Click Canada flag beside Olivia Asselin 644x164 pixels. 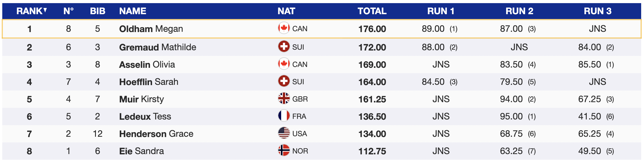[284, 64]
